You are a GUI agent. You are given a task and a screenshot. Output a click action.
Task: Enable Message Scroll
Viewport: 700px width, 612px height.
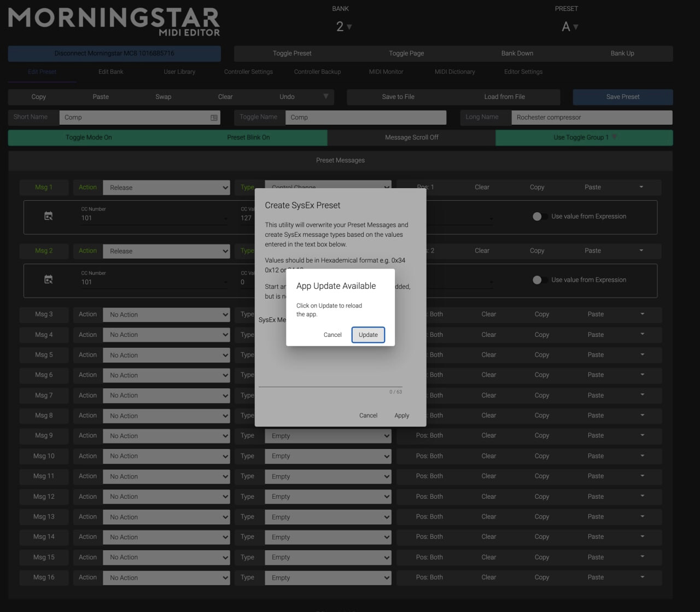point(412,137)
